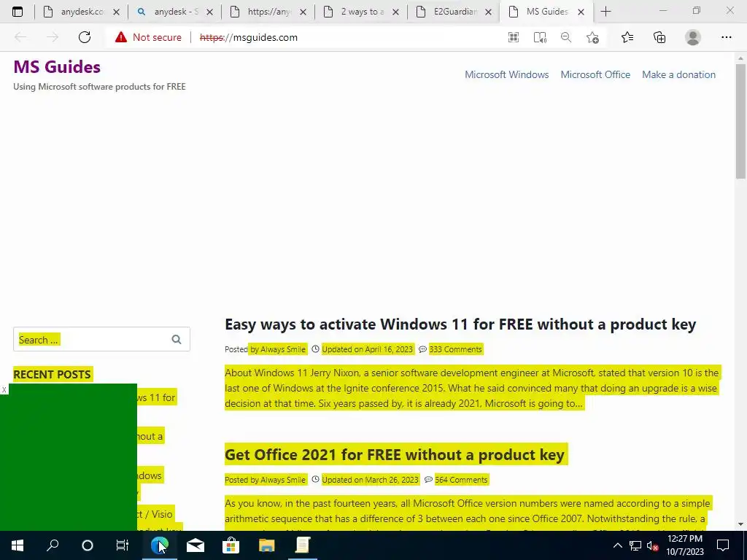This screenshot has height=560, width=747.
Task: Open the activate Windows 11 article
Action: coord(460,324)
